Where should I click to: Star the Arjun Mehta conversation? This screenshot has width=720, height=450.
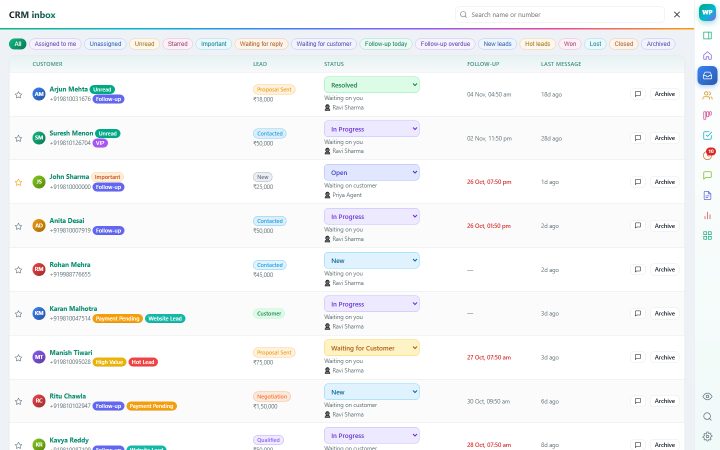point(18,95)
